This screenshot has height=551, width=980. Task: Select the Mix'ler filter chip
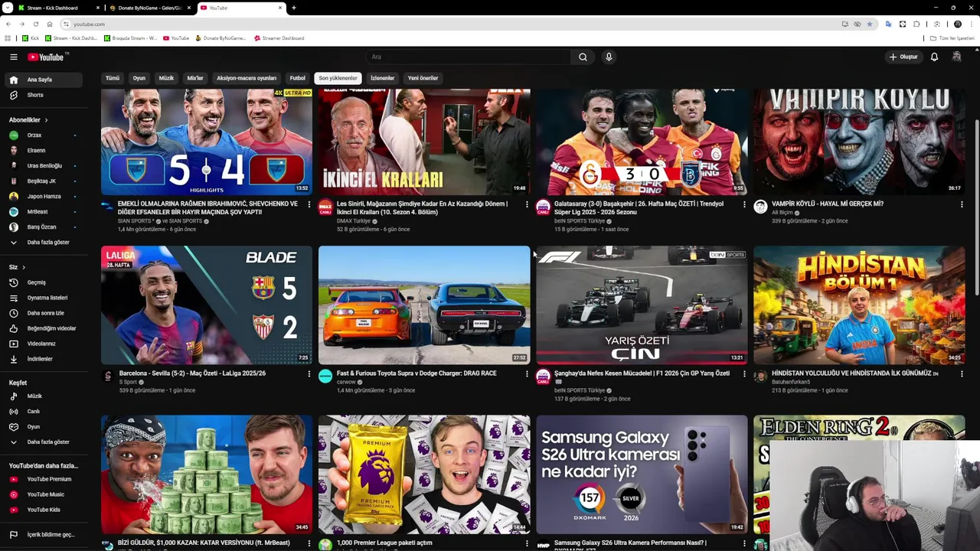click(195, 78)
